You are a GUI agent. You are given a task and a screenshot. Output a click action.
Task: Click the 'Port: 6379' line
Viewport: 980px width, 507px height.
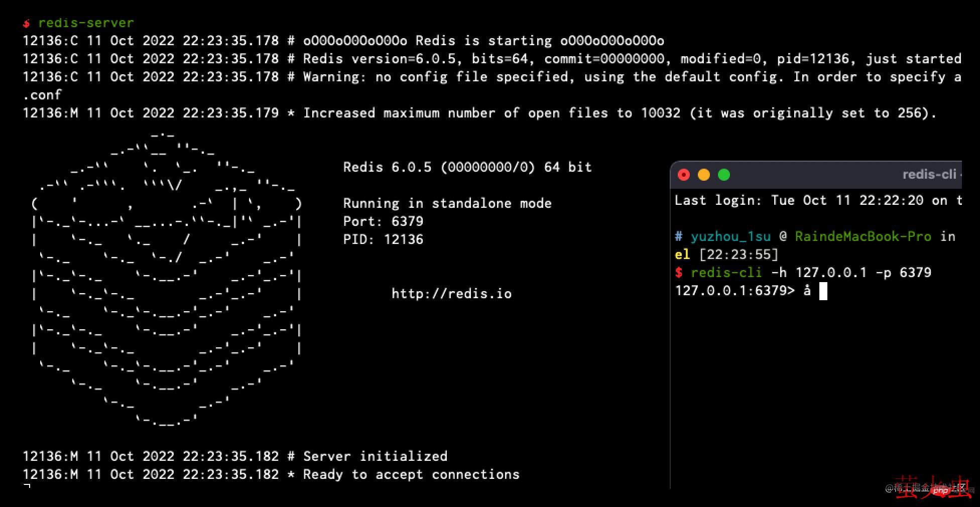point(383,221)
